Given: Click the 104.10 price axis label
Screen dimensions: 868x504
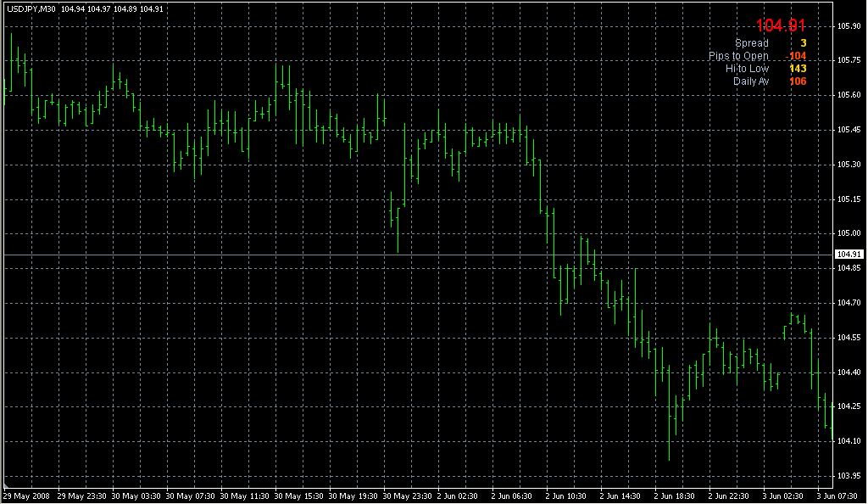Looking at the screenshot, I should (849, 441).
